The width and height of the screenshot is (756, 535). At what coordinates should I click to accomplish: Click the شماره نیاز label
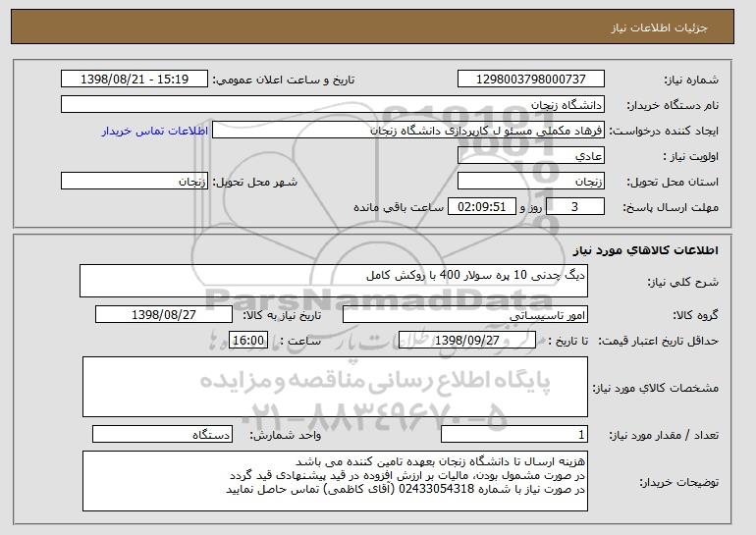point(691,80)
